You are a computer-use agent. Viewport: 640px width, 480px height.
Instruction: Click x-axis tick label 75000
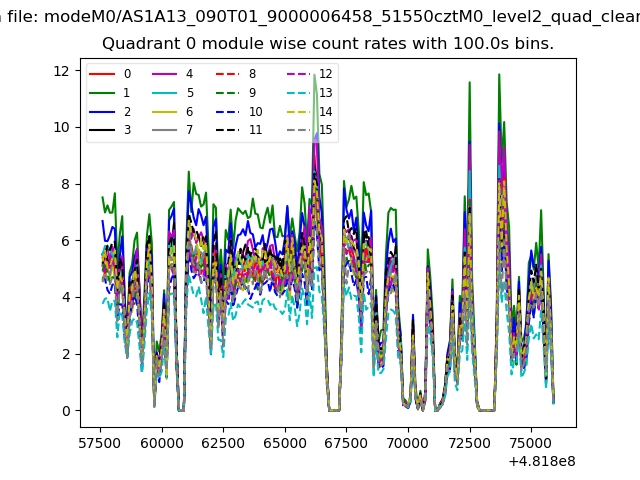tap(531, 443)
